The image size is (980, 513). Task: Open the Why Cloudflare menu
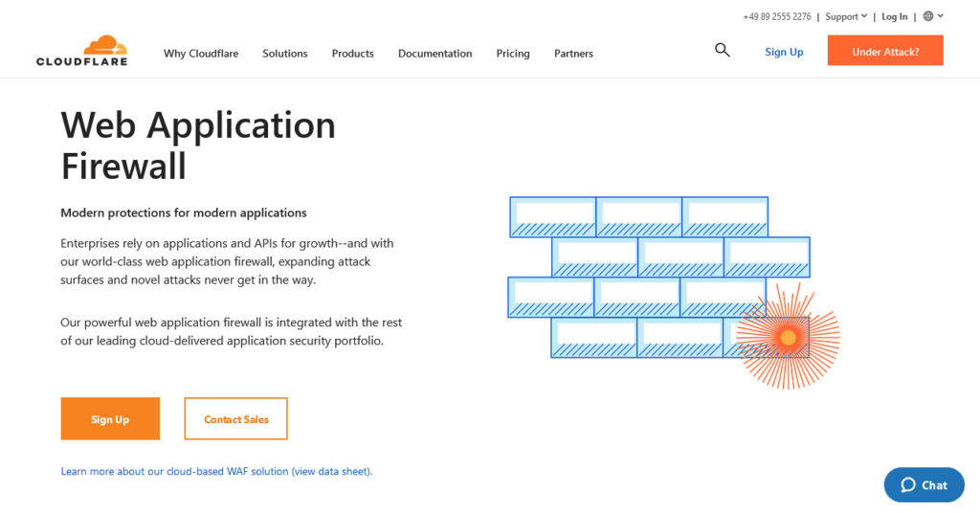[x=201, y=53]
